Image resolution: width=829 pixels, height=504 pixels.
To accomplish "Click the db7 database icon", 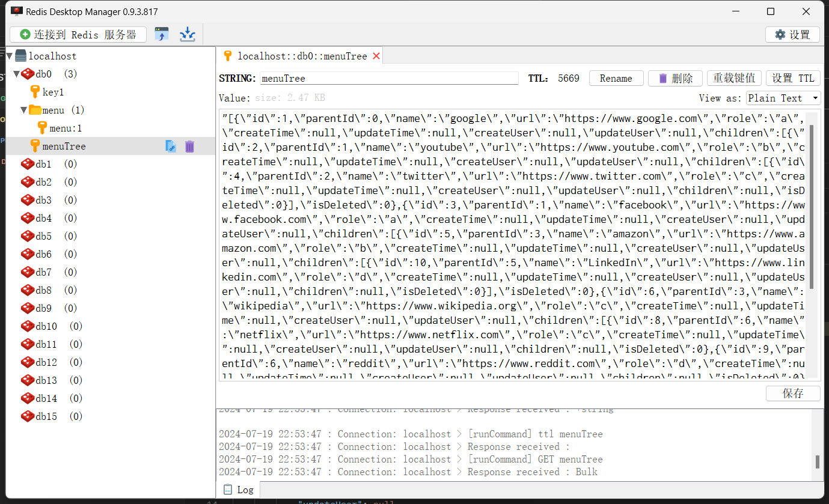I will click(28, 272).
